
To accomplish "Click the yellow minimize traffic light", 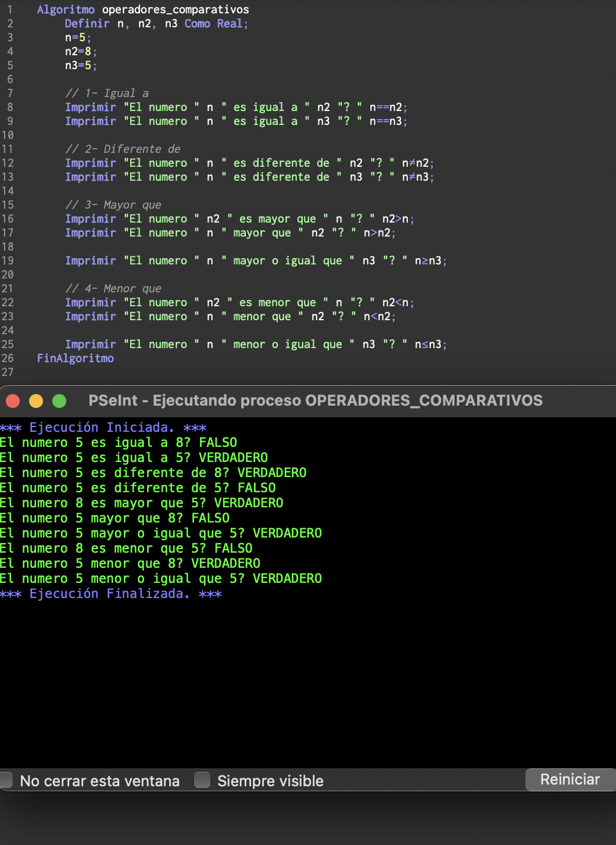I will (x=36, y=400).
